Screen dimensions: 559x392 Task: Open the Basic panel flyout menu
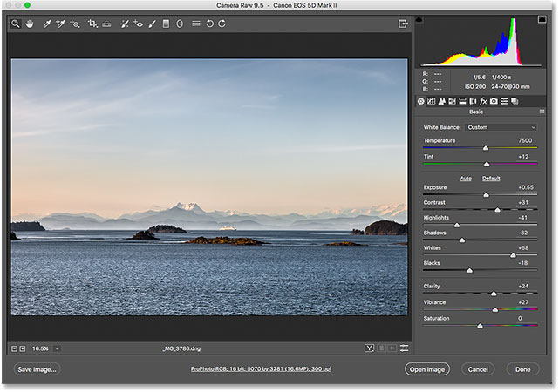point(542,112)
